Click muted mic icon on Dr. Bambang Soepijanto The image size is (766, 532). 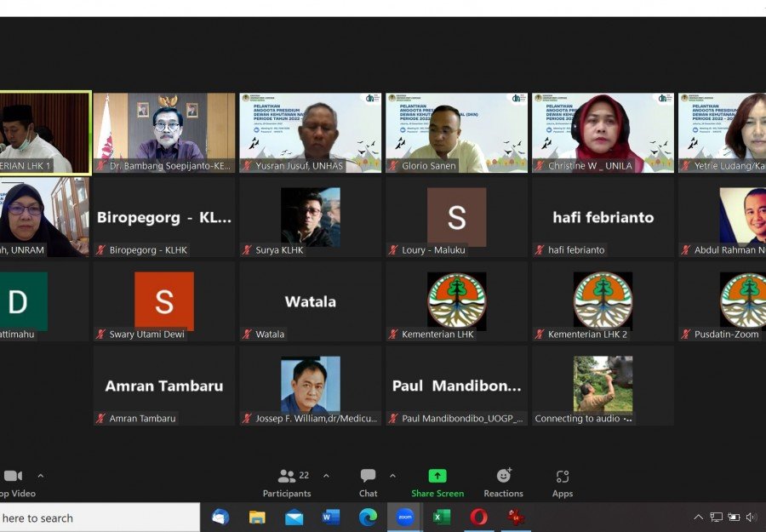100,166
